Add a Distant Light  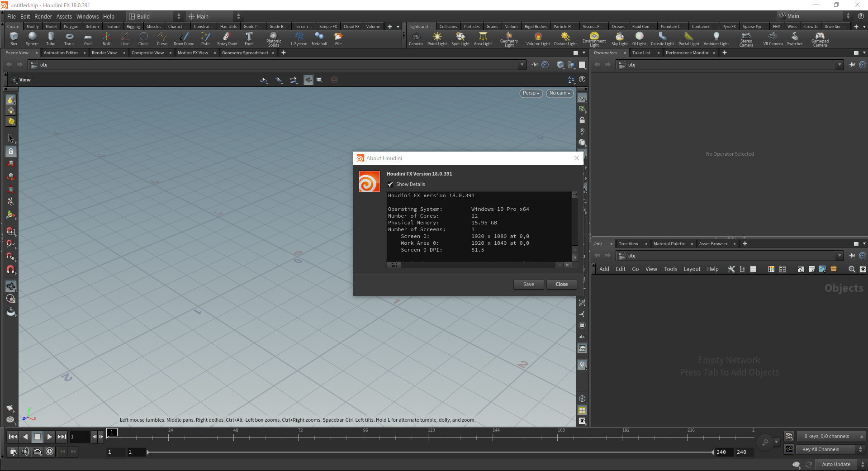[x=565, y=38]
